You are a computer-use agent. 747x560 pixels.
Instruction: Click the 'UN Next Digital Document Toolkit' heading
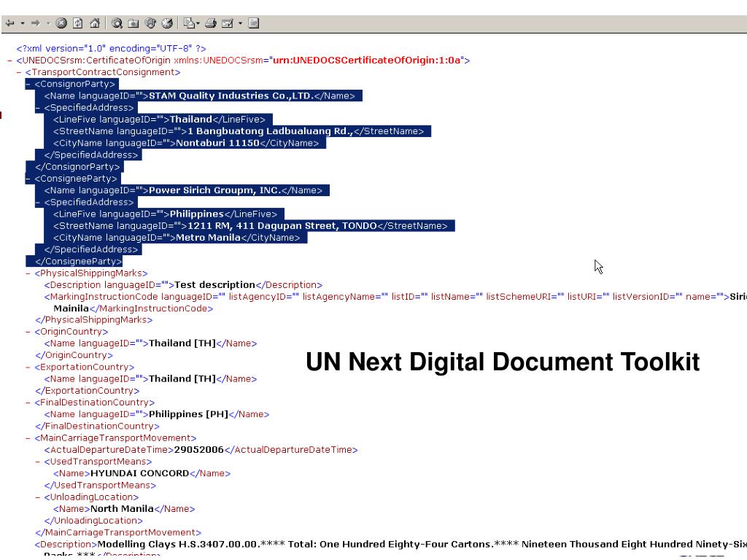503,362
